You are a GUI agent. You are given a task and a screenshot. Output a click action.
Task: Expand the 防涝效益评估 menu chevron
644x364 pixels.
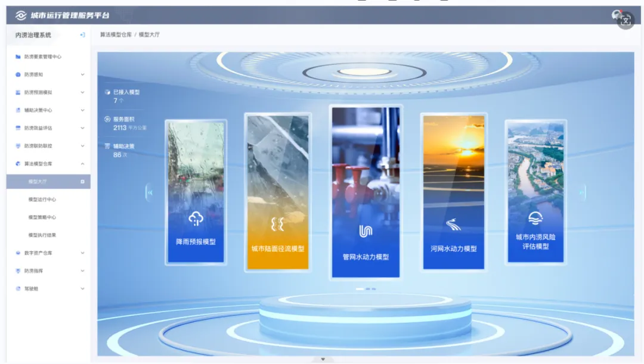[82, 128]
